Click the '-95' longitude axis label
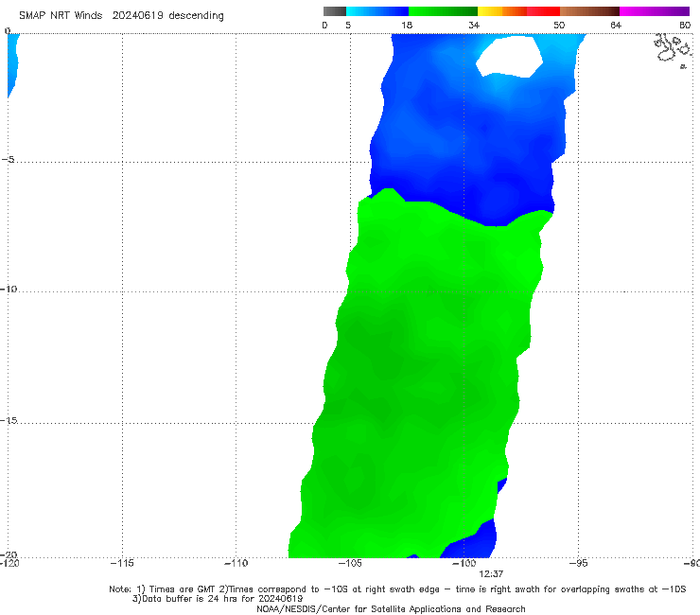This screenshot has height=615, width=700. [x=578, y=563]
